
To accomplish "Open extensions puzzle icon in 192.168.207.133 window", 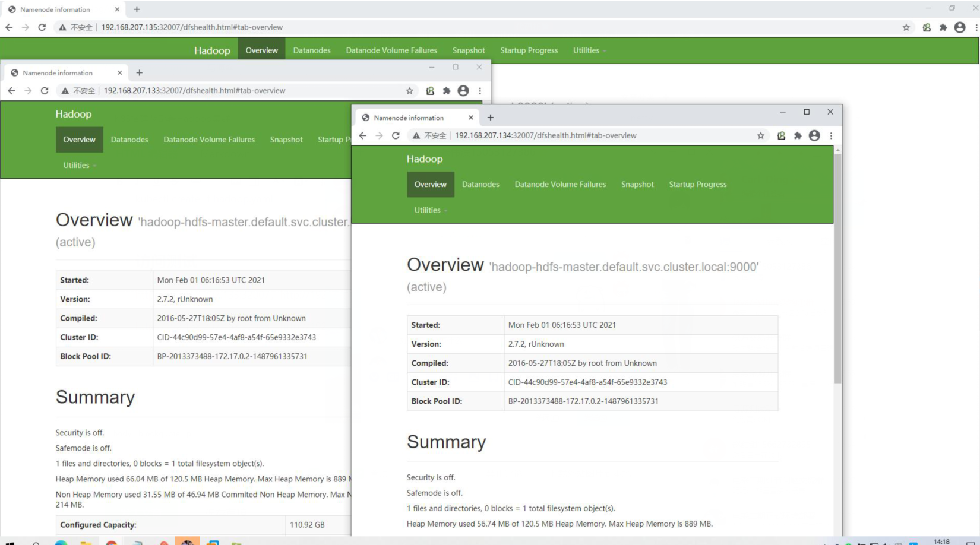I will click(x=447, y=91).
